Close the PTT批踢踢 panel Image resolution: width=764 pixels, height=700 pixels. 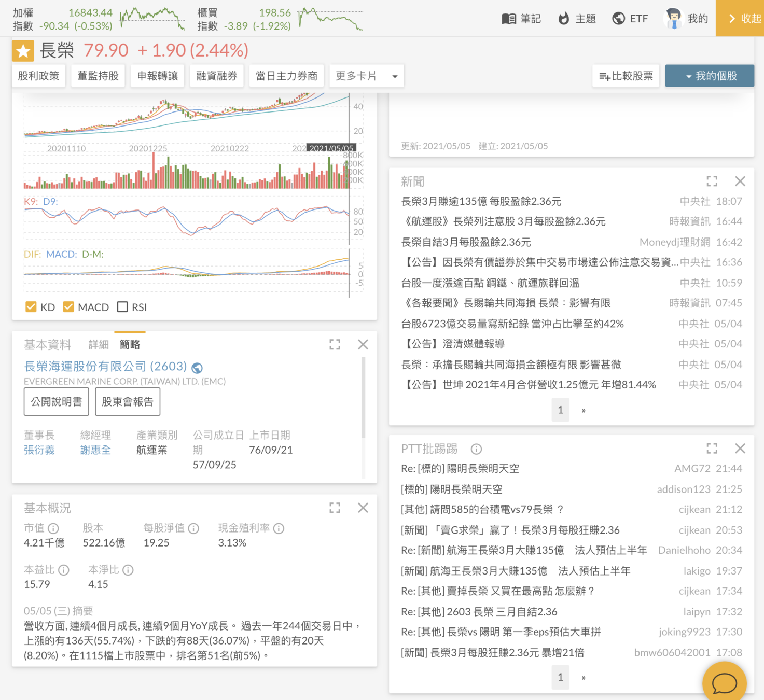coord(740,449)
